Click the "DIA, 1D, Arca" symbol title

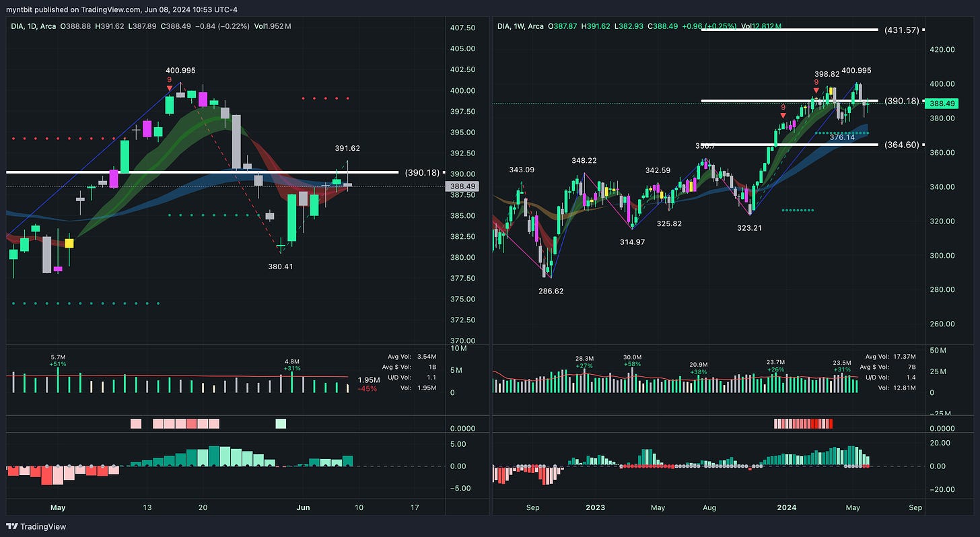pos(34,26)
